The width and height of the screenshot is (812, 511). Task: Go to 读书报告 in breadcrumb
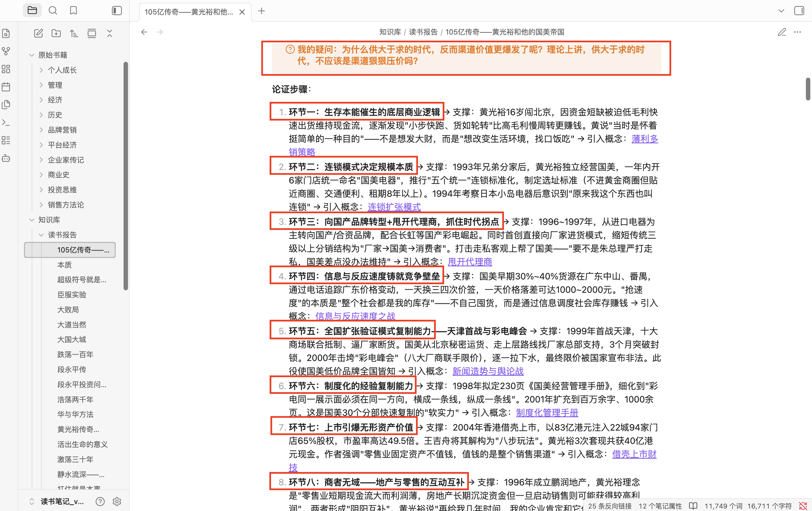(x=423, y=32)
